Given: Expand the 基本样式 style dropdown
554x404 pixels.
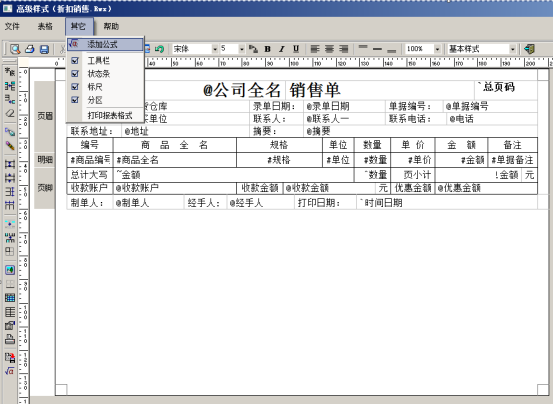Looking at the screenshot, I should [x=512, y=49].
